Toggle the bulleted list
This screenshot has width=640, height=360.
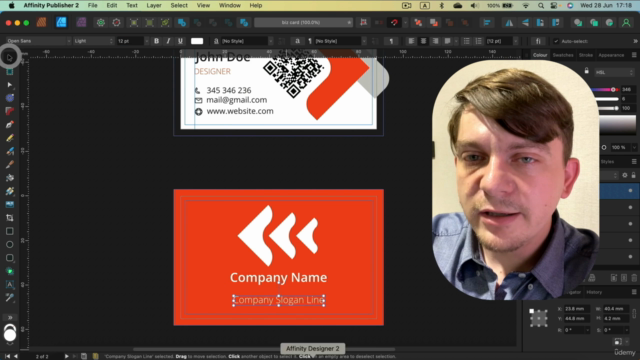467,41
